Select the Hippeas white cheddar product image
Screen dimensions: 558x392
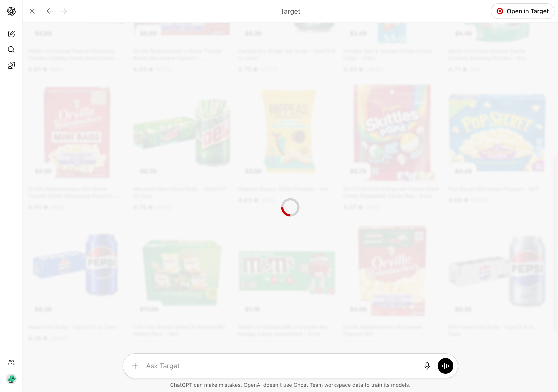pyautogui.click(x=288, y=131)
